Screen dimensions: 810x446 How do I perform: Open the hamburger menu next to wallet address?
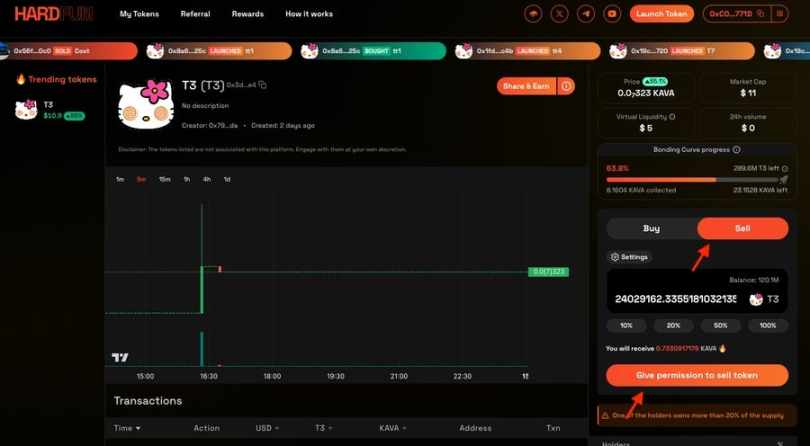(780, 14)
